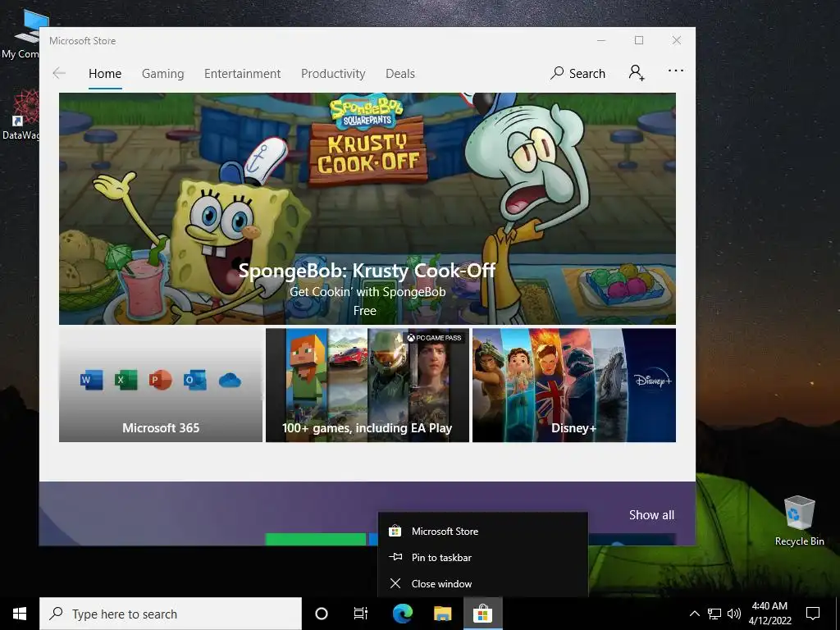Select the Recycle Bin desktop icon
This screenshot has height=630, width=840.
[x=799, y=521]
